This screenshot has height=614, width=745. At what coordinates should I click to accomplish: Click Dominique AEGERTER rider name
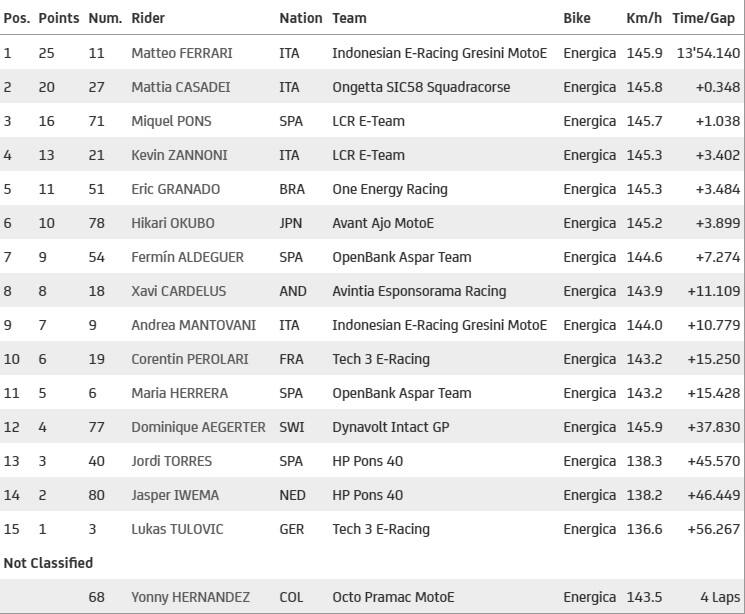(199, 427)
